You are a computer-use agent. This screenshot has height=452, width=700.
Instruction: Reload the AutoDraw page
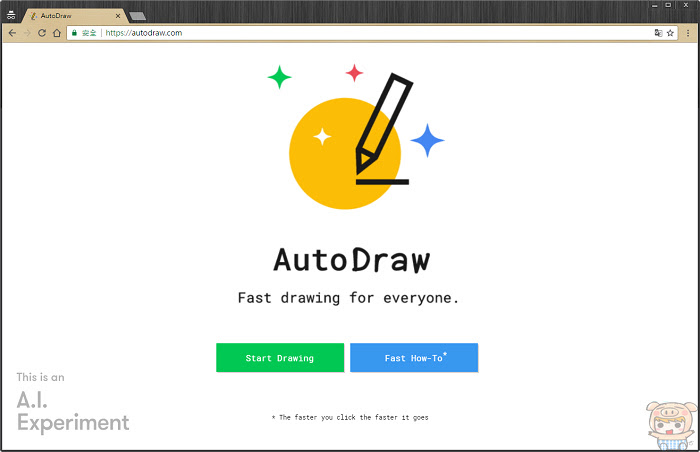pyautogui.click(x=42, y=33)
